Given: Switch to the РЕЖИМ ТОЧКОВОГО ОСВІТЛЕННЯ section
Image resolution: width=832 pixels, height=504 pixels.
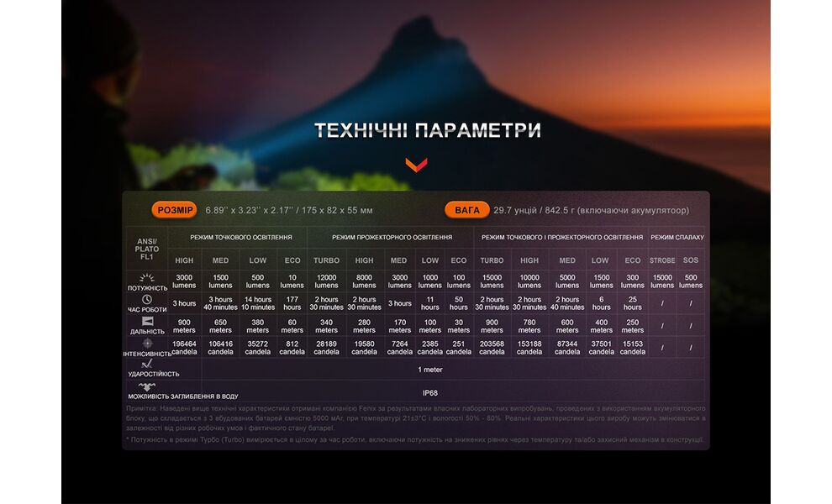Looking at the screenshot, I should 240,238.
